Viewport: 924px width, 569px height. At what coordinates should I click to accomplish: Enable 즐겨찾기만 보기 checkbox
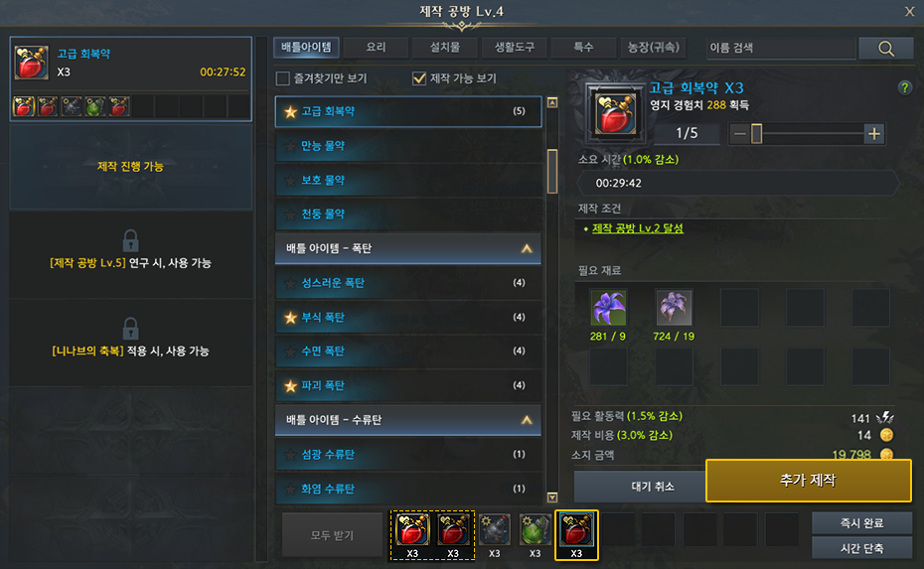click(283, 78)
